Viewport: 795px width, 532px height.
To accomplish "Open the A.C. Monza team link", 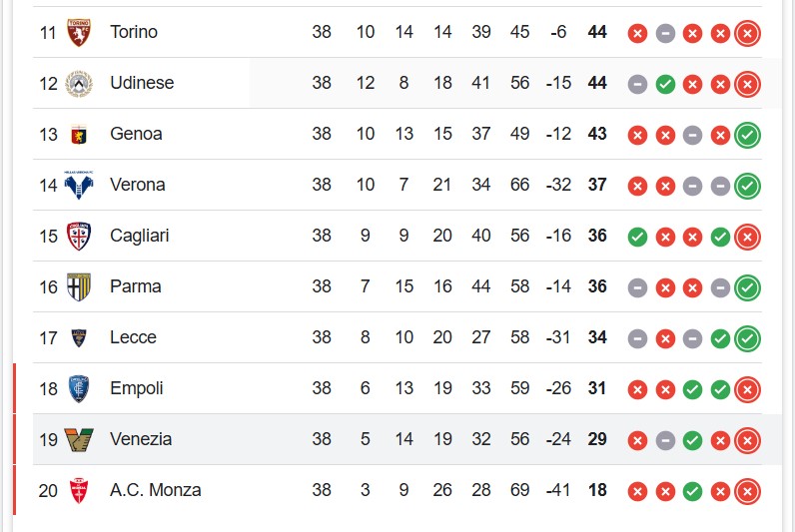I will coord(156,490).
